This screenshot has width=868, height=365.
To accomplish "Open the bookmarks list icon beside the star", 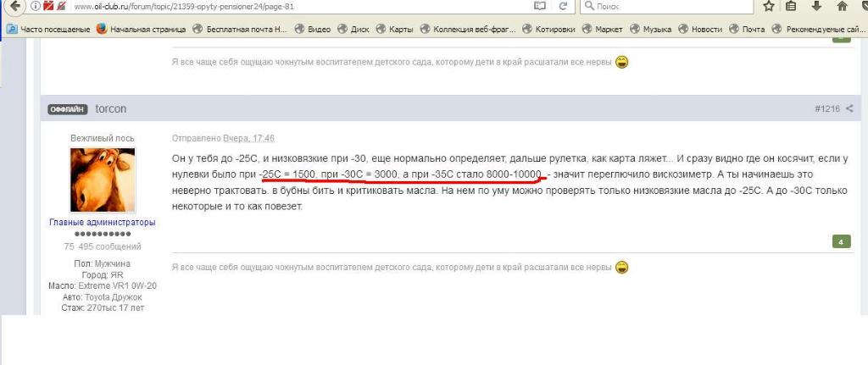I will pyautogui.click(x=792, y=6).
